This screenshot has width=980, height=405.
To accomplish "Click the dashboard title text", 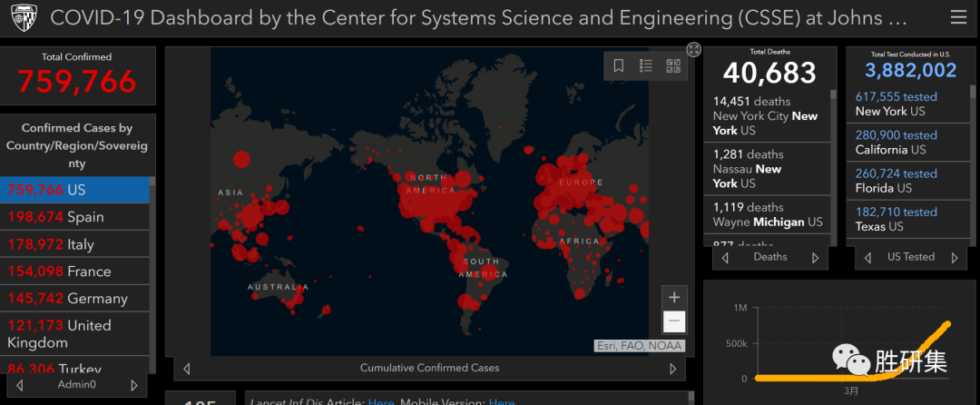I will [478, 17].
